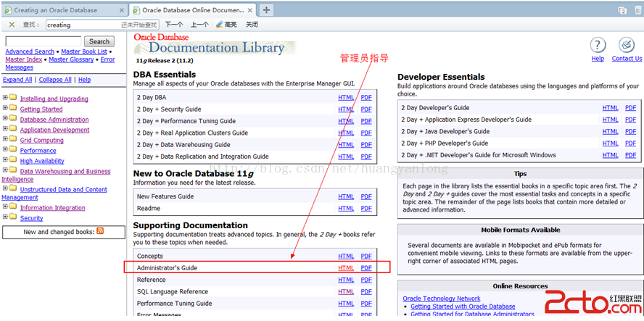Open the Help question mark icon
Screen dimensions: 644x321
[598, 45]
